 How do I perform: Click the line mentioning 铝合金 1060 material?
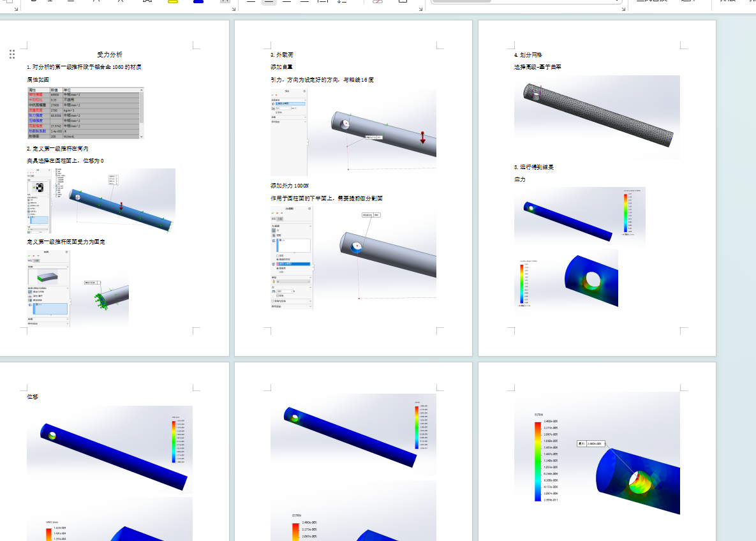pos(84,67)
